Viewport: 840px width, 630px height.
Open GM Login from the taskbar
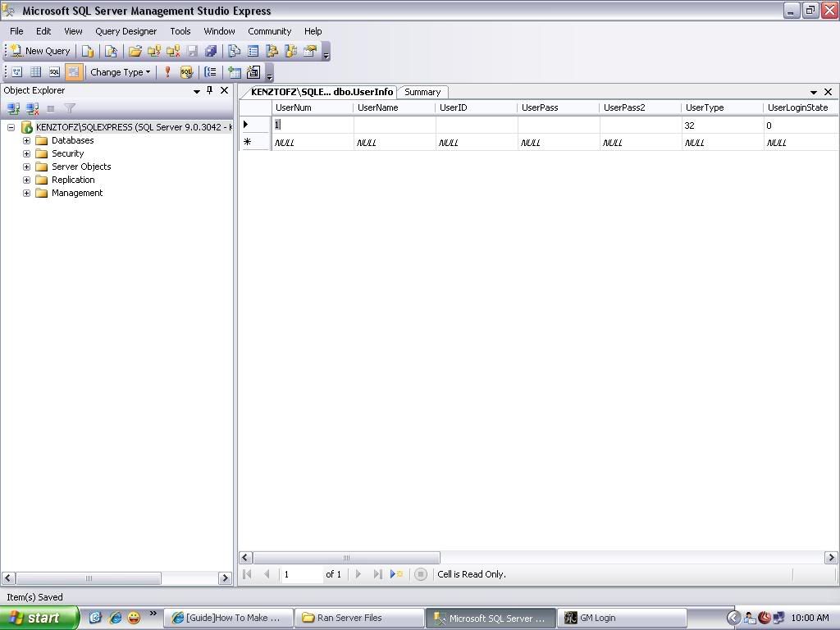tap(597, 619)
